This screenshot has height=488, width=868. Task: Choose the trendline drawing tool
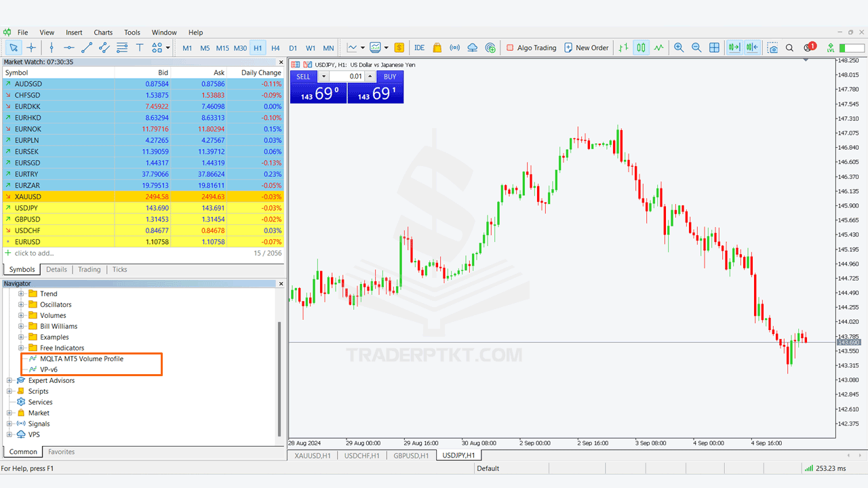pyautogui.click(x=87, y=47)
